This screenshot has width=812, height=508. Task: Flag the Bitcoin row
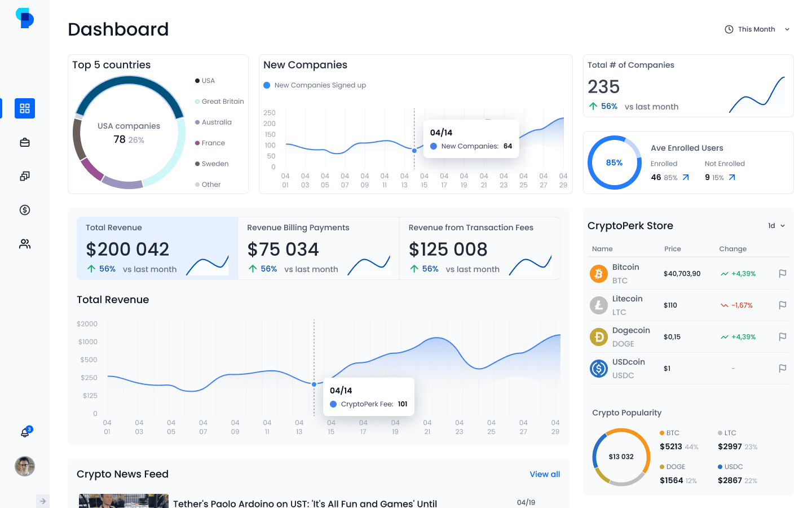[x=783, y=274]
